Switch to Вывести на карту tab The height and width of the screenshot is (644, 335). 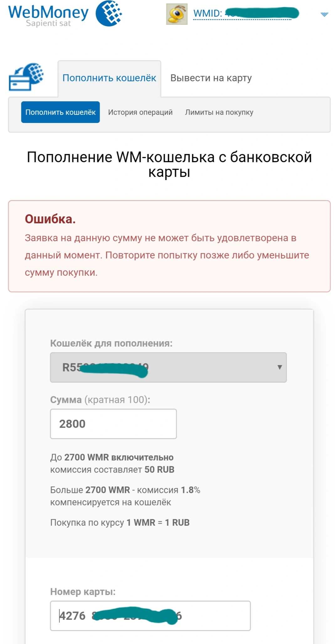pos(211,78)
